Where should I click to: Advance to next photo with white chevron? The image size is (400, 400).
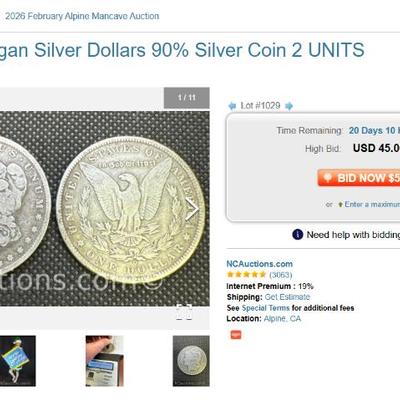tap(192, 209)
